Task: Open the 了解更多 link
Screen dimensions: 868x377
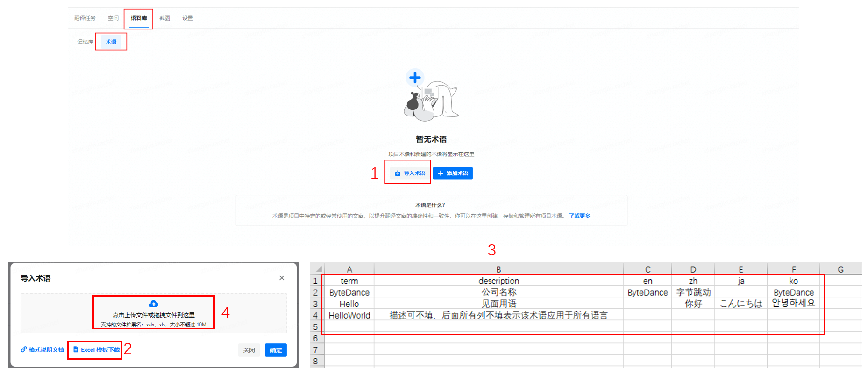Action: [x=579, y=216]
